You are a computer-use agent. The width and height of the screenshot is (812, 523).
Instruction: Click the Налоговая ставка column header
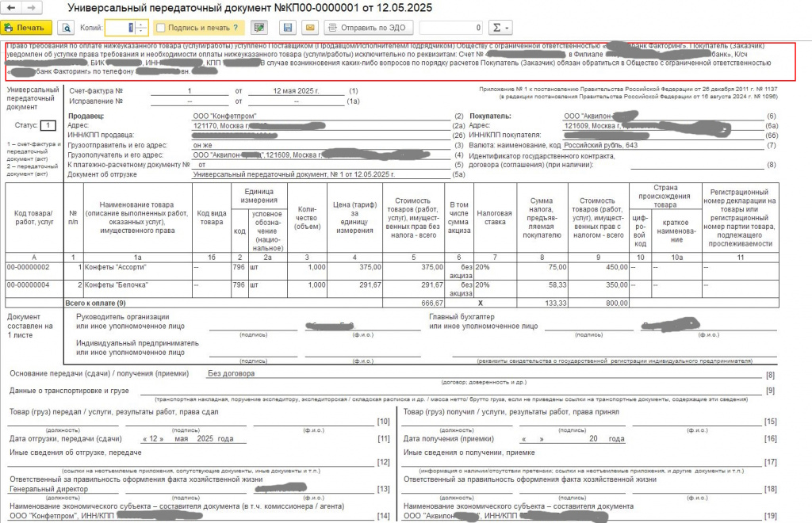tap(495, 218)
